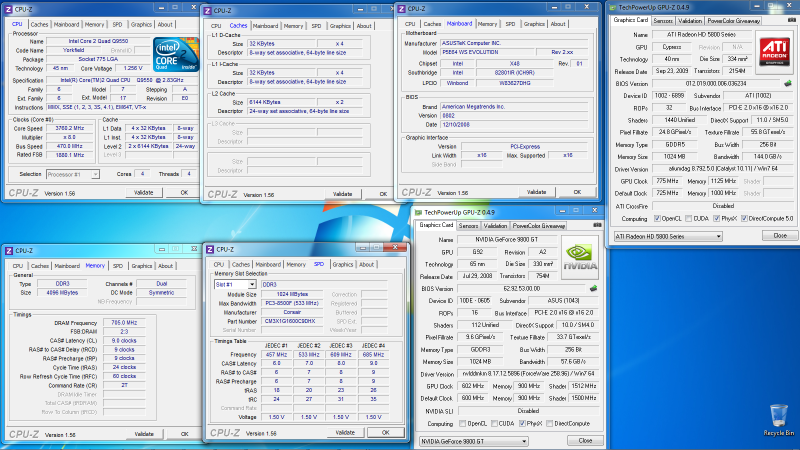The image size is (800, 450).
Task: Click the GPU-Z title icon of the NVIDIA window
Action: (418, 212)
